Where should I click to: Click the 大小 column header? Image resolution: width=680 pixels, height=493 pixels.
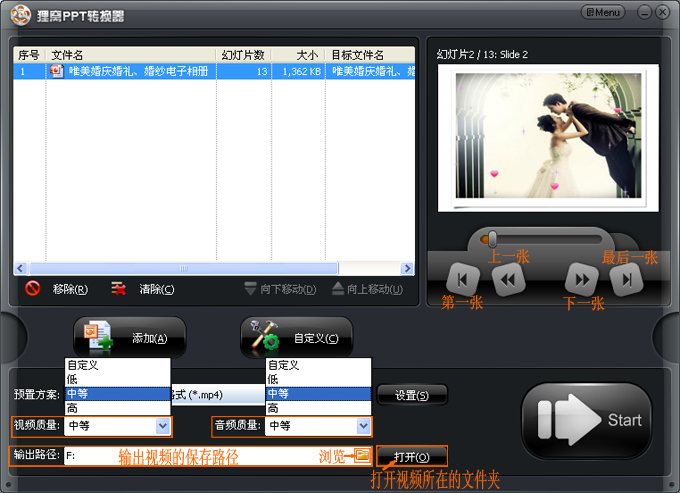[298, 55]
